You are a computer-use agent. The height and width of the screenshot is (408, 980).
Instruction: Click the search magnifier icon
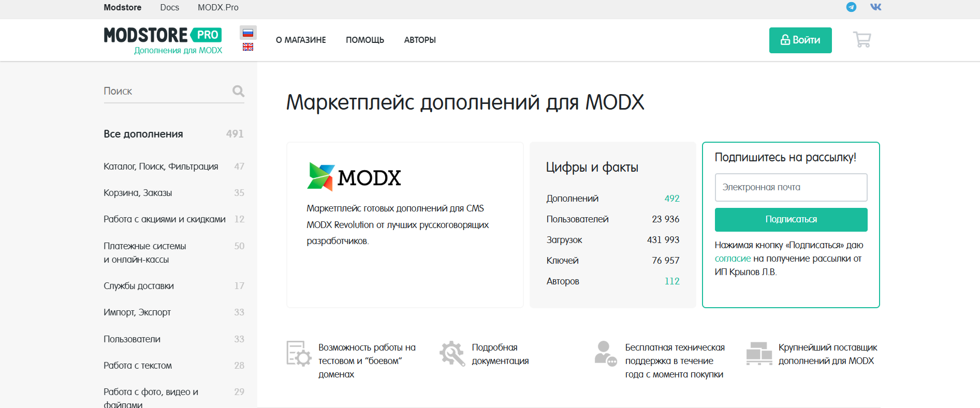coord(238,91)
